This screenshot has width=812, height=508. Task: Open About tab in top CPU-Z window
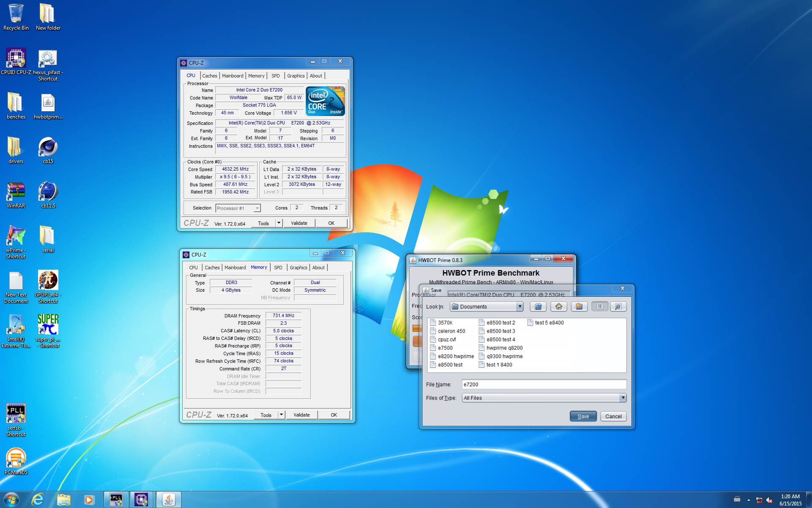316,76
